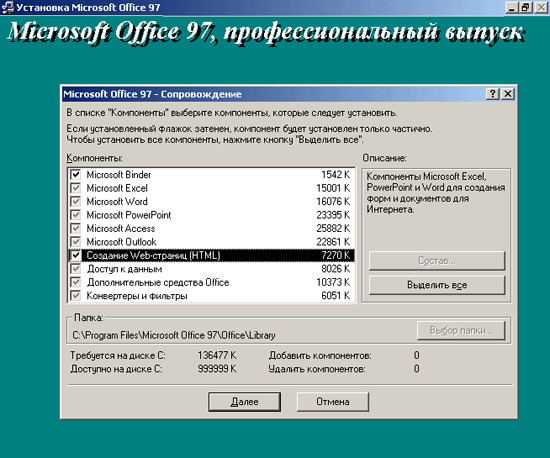The image size is (550, 458).
Task: Click the 136477 K required disk value
Action: (217, 355)
